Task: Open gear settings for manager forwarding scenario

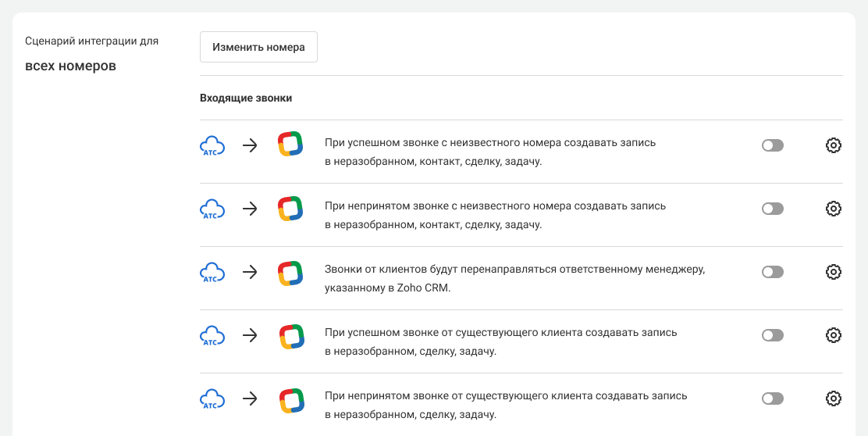Action: pyautogui.click(x=833, y=272)
